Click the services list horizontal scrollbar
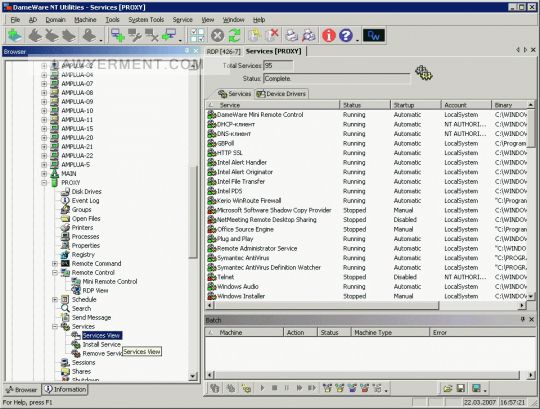The height and width of the screenshot is (409, 540). [x=326, y=305]
